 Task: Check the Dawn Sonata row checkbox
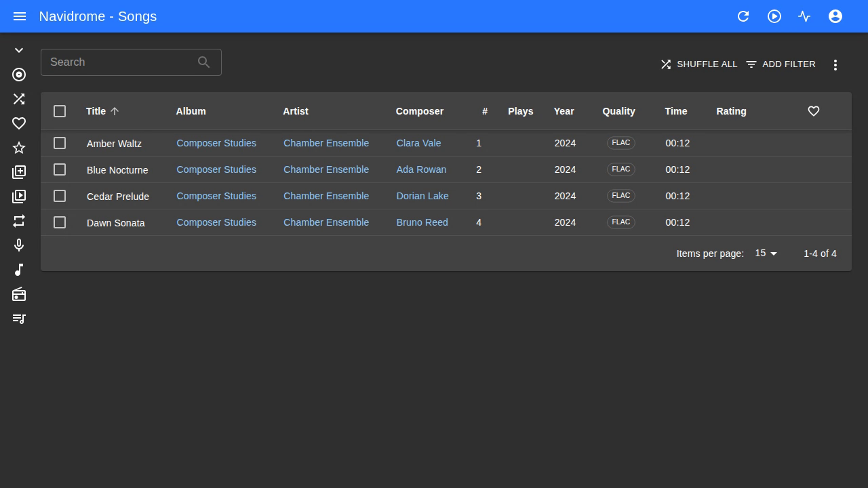coord(60,222)
